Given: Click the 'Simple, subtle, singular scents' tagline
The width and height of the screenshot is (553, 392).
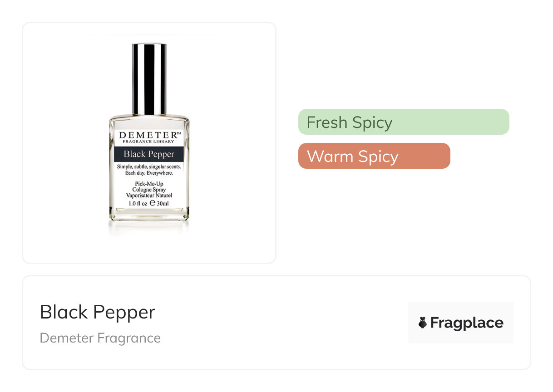Looking at the screenshot, I should coord(149,167).
